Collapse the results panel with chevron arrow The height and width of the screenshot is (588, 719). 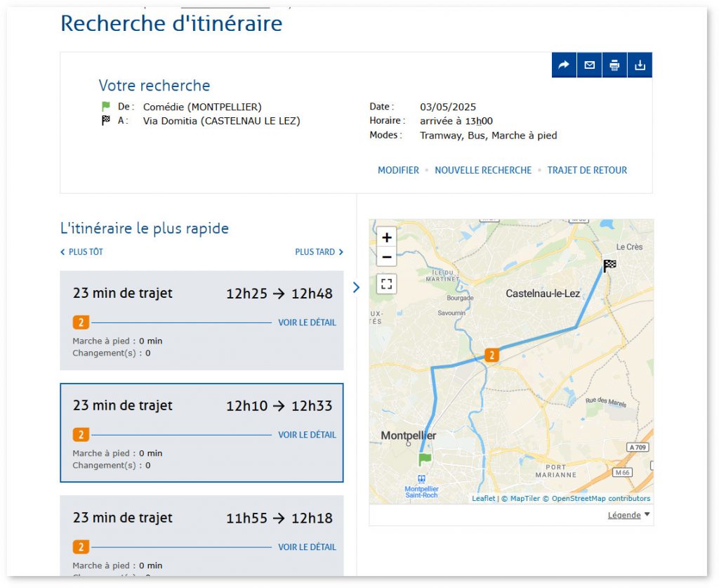point(356,287)
